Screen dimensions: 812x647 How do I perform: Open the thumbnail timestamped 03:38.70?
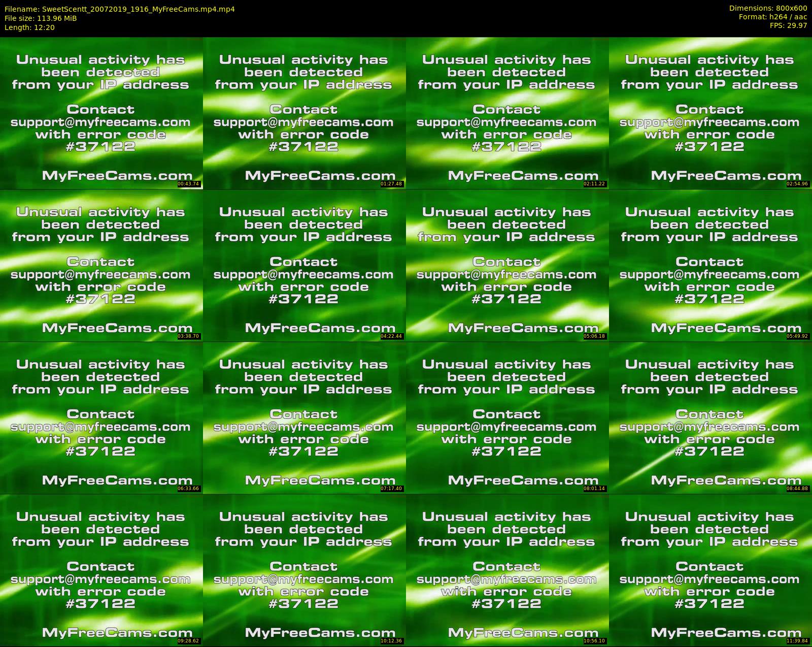point(101,266)
